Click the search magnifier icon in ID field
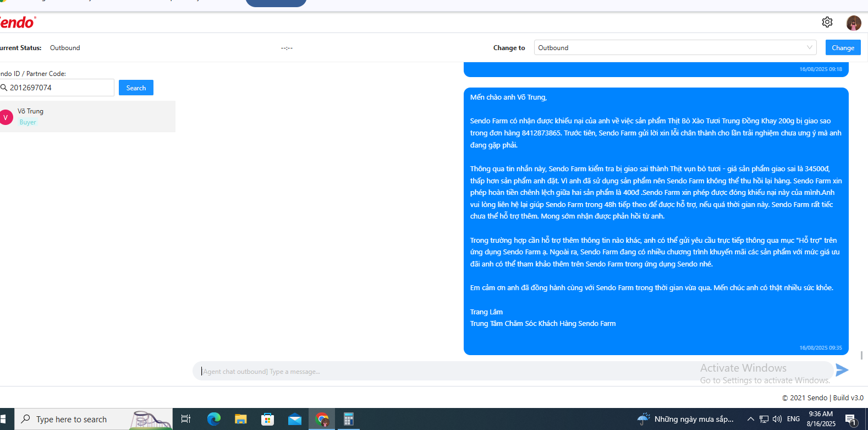The height and width of the screenshot is (430, 868). pos(4,88)
